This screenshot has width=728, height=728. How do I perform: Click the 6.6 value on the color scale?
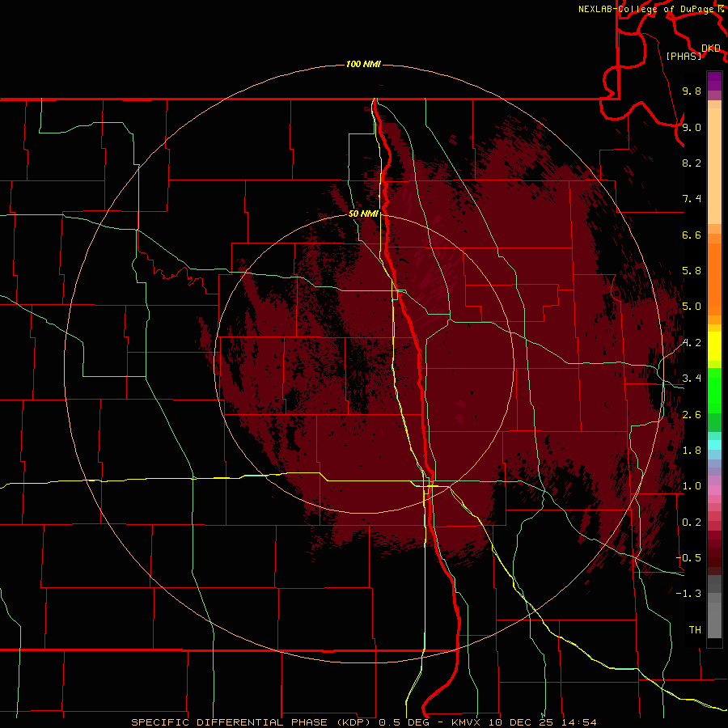coord(692,235)
